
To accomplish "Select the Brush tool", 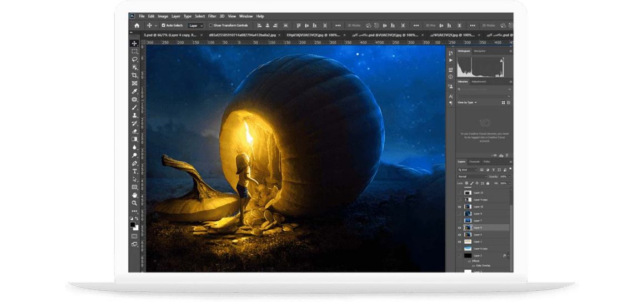I will [134, 107].
